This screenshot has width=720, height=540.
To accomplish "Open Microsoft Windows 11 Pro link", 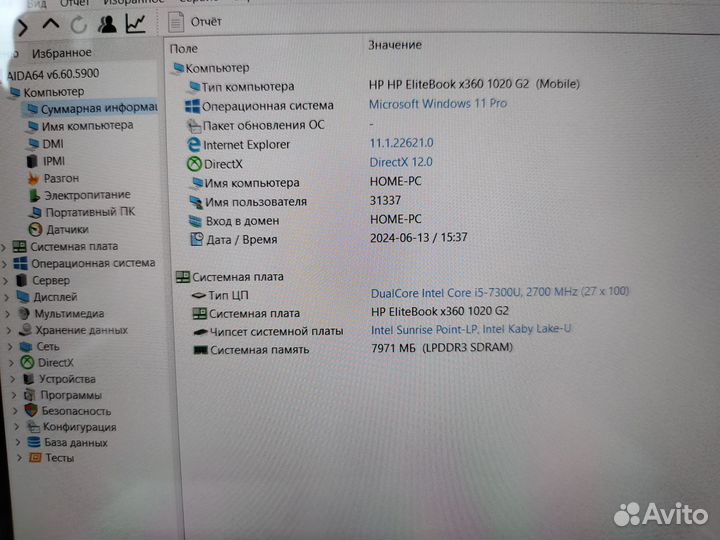I will pos(438,104).
